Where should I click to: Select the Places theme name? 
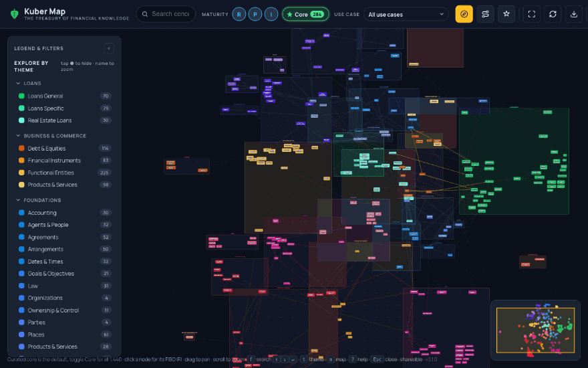pos(36,335)
